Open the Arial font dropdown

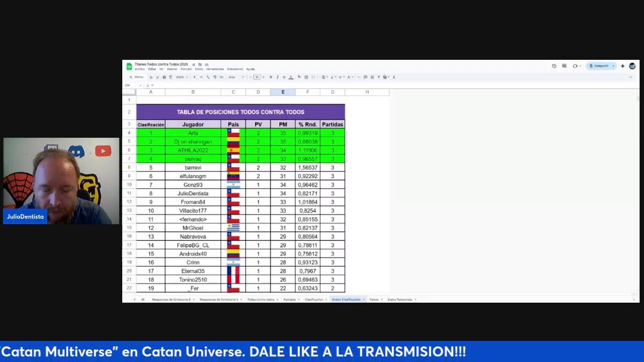coord(236,77)
